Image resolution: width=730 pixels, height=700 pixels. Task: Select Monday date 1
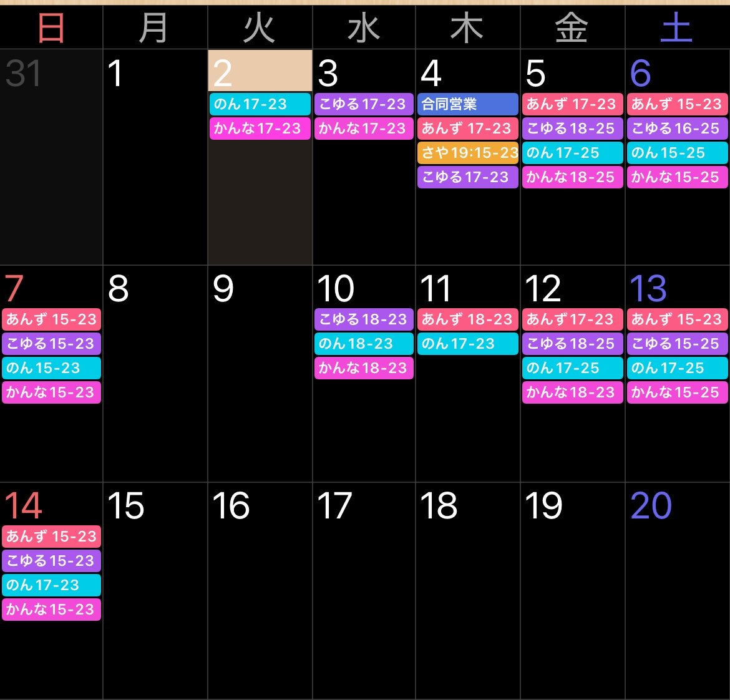click(115, 74)
